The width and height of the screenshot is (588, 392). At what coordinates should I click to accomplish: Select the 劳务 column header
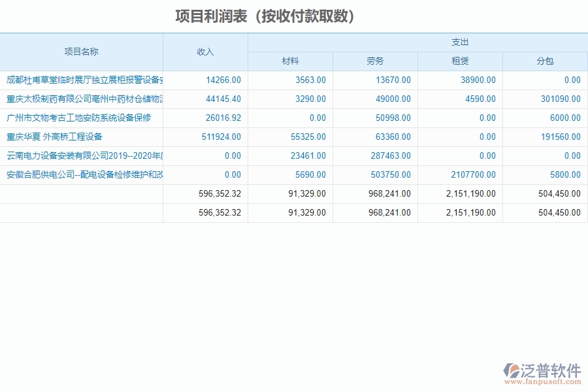pos(375,61)
